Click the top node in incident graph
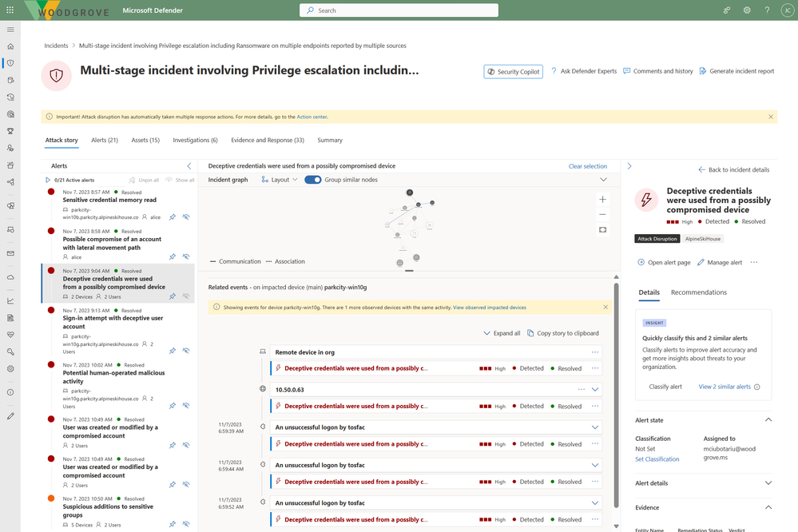The width and height of the screenshot is (798, 532). 409,193
